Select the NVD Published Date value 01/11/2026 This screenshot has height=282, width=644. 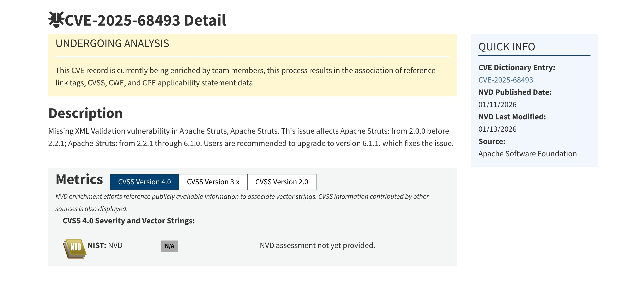[497, 104]
